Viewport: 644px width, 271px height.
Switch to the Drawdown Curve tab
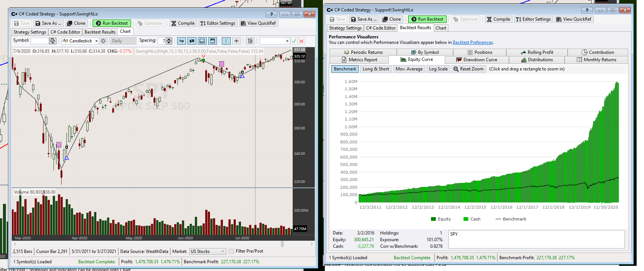(x=476, y=60)
